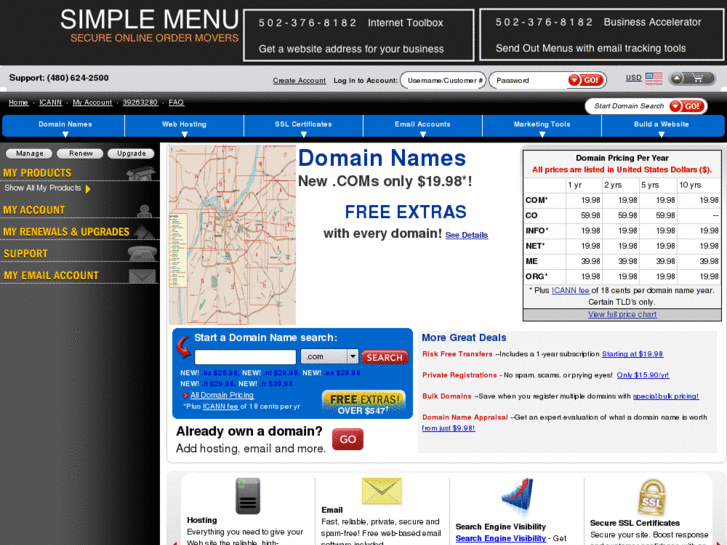Click the Start Domain Search field
The width and height of the screenshot is (727, 545).
628,106
